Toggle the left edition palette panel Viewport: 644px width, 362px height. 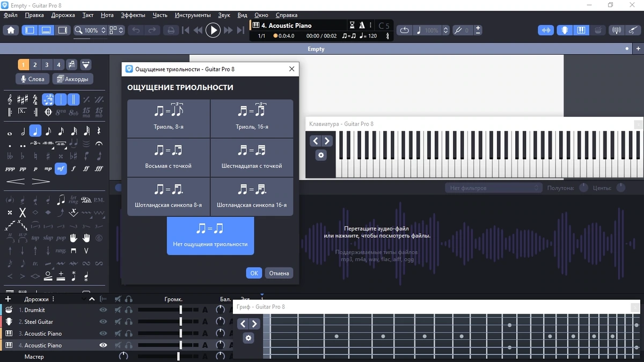coord(30,30)
